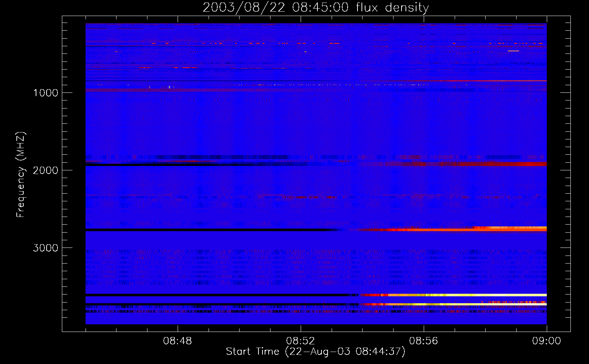The width and height of the screenshot is (589, 364).
Task: Click the '2000' frequency tick label
Action: click(x=46, y=170)
